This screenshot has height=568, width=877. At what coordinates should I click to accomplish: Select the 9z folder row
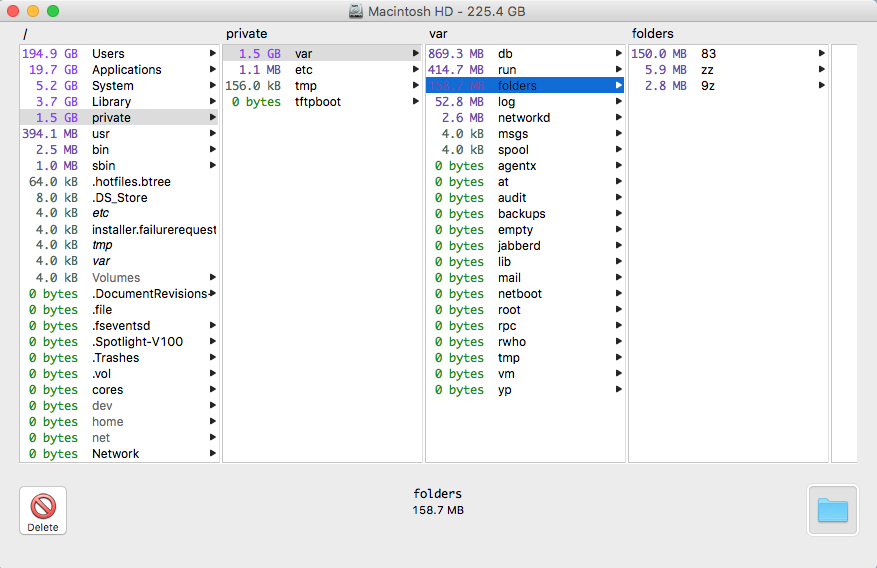tap(728, 86)
